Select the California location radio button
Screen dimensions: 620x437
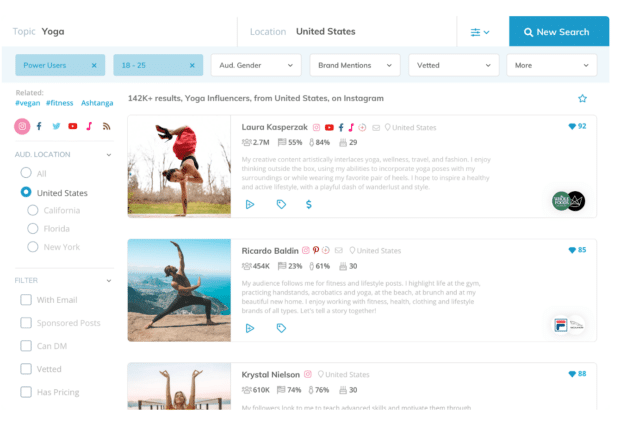pyautogui.click(x=33, y=211)
